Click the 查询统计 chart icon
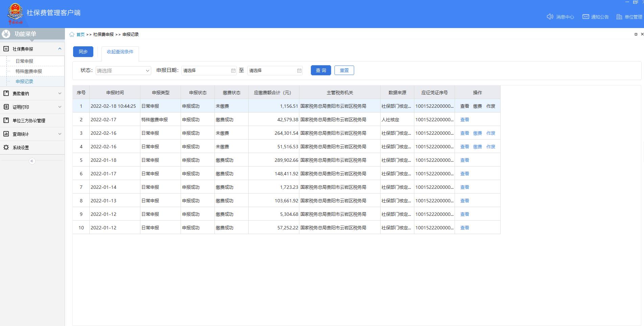The image size is (644, 326). [x=6, y=134]
